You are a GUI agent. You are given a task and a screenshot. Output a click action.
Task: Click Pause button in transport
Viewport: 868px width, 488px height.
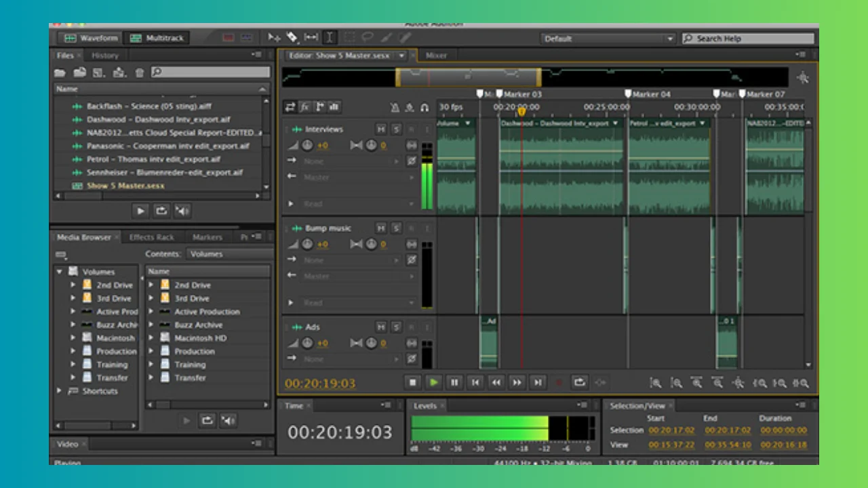(x=454, y=382)
